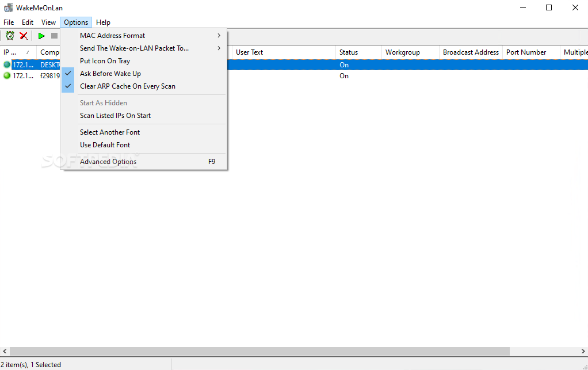Open the Help menu
Screen dimensions: 588x370
click(x=103, y=22)
